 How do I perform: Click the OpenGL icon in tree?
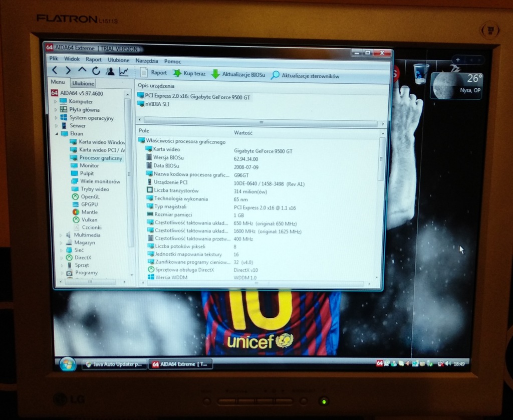[75, 197]
